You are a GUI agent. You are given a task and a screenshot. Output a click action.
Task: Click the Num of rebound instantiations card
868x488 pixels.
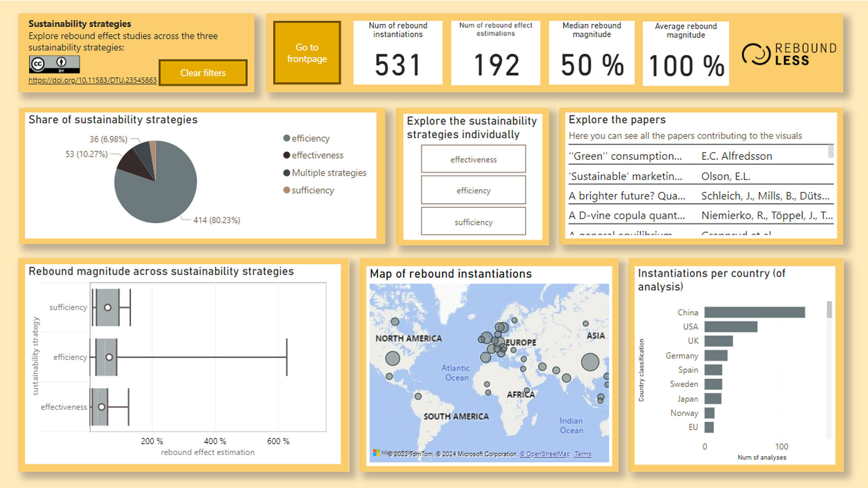(398, 52)
